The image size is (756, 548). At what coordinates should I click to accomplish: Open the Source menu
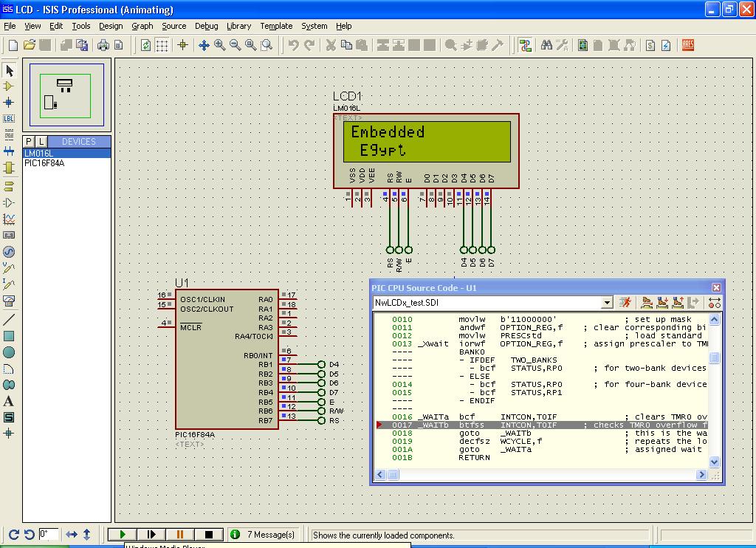click(x=174, y=26)
